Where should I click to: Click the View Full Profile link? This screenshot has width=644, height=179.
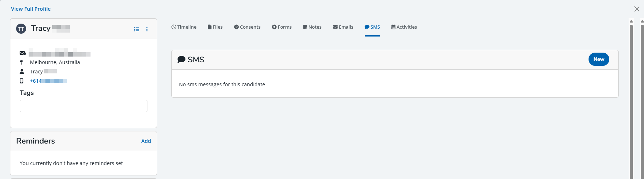coord(31,9)
